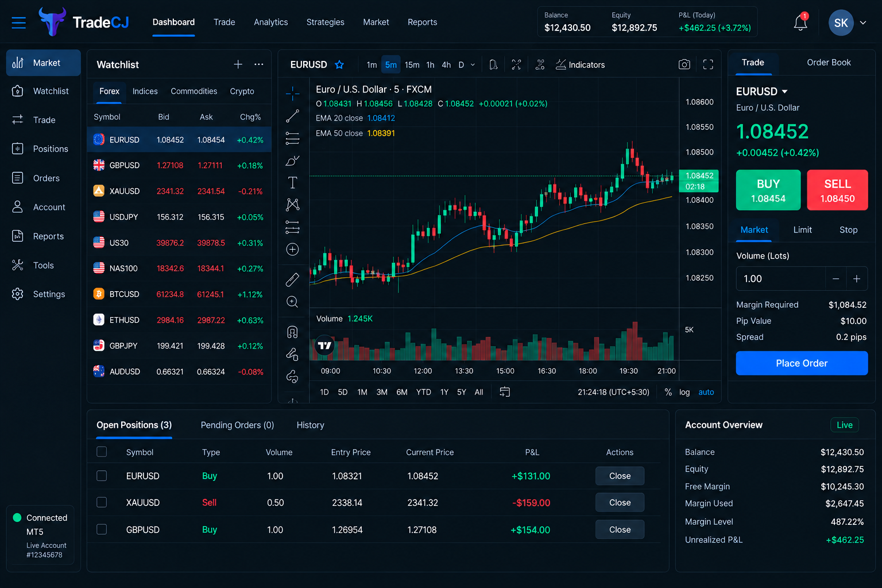This screenshot has height=588, width=882.
Task: Switch chart to 15m timeframe
Action: (412, 65)
